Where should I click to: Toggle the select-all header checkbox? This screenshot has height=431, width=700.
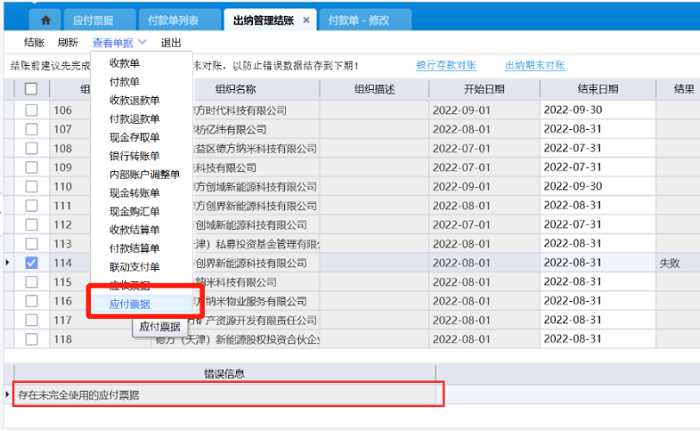[x=31, y=89]
